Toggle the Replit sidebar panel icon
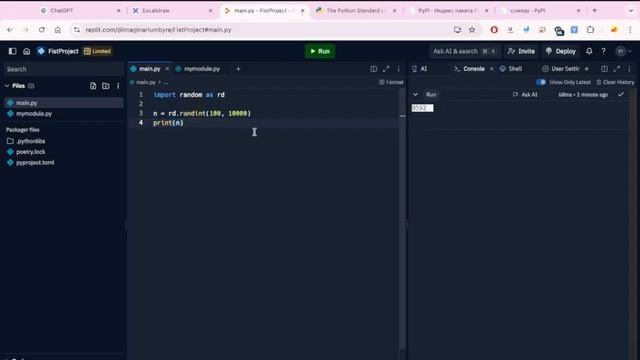Screen dimensions: 640x360 [12, 51]
